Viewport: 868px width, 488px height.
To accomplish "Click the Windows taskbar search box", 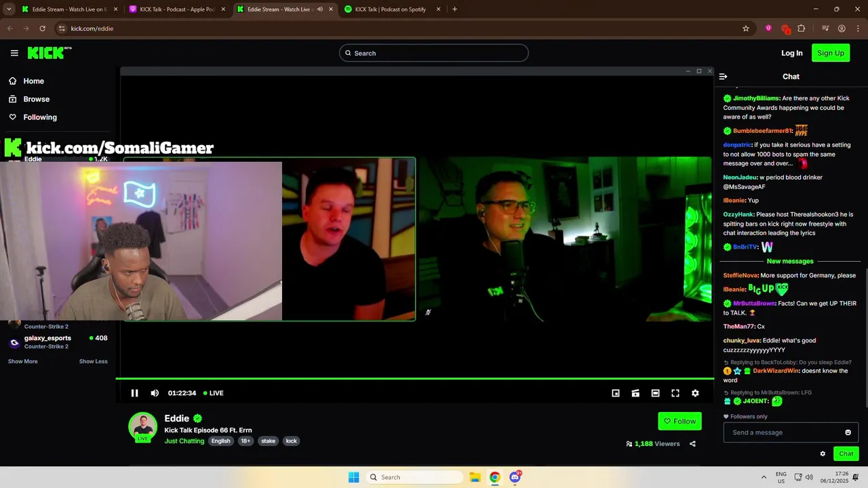I will [x=415, y=477].
